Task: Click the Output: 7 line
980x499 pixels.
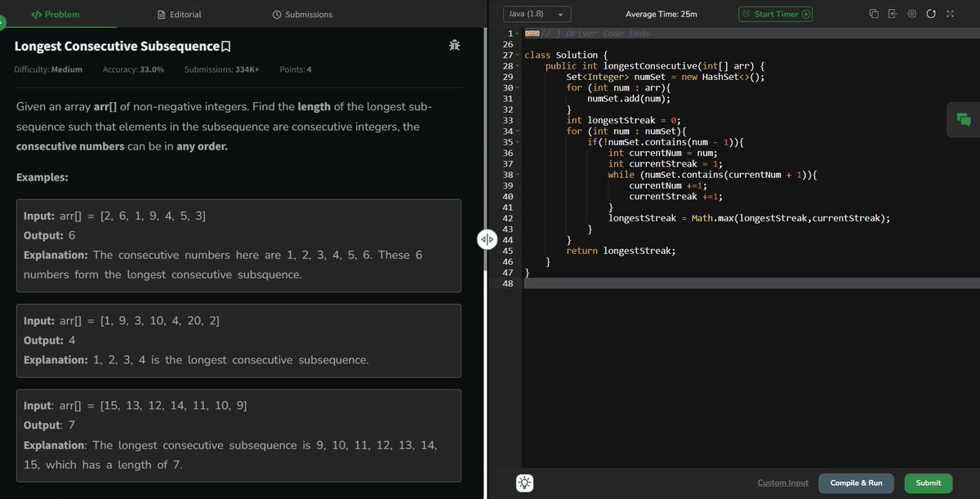Action: coord(49,425)
